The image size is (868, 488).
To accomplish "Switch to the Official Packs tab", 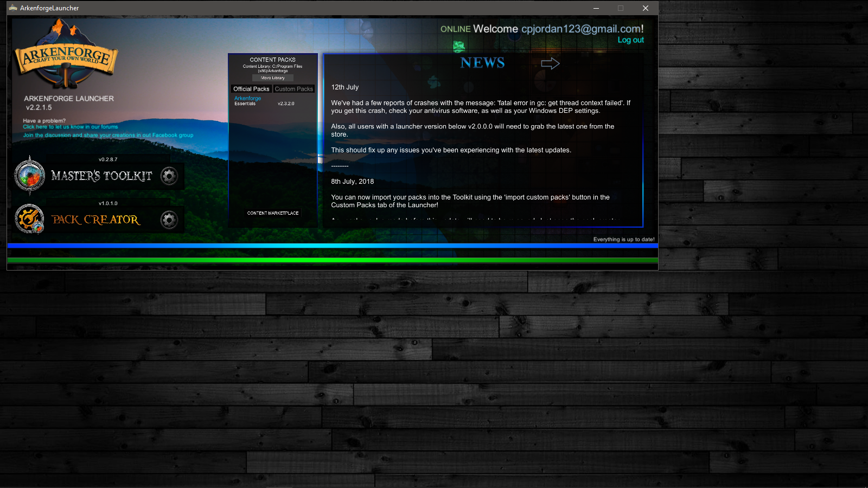I will tap(251, 89).
